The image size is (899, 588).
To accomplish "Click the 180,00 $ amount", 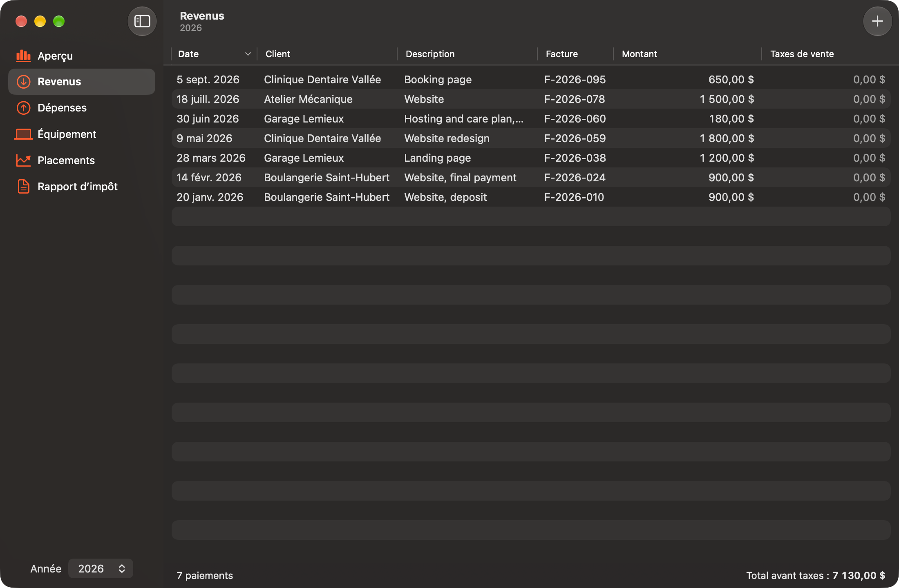I will click(x=731, y=119).
